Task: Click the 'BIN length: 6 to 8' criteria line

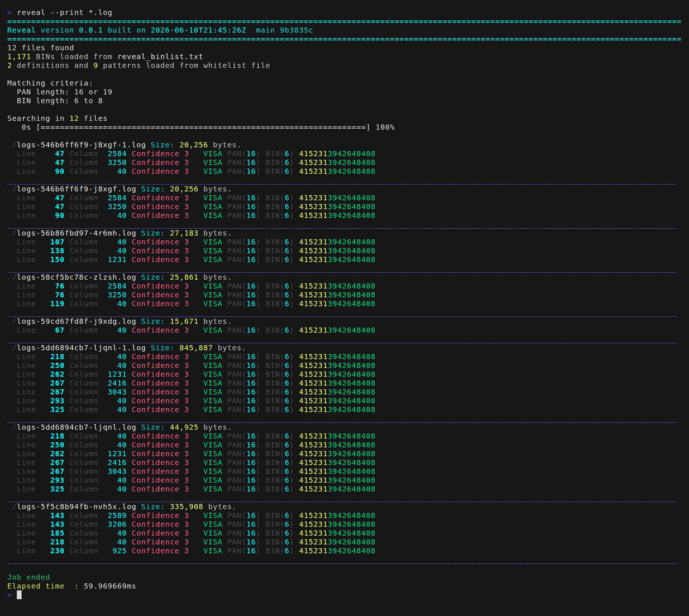Action: coord(60,101)
